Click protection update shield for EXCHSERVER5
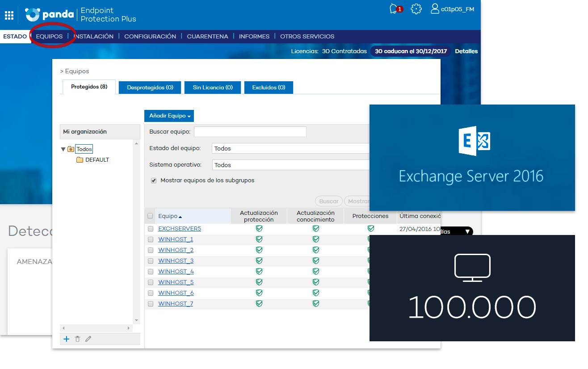 coord(259,228)
